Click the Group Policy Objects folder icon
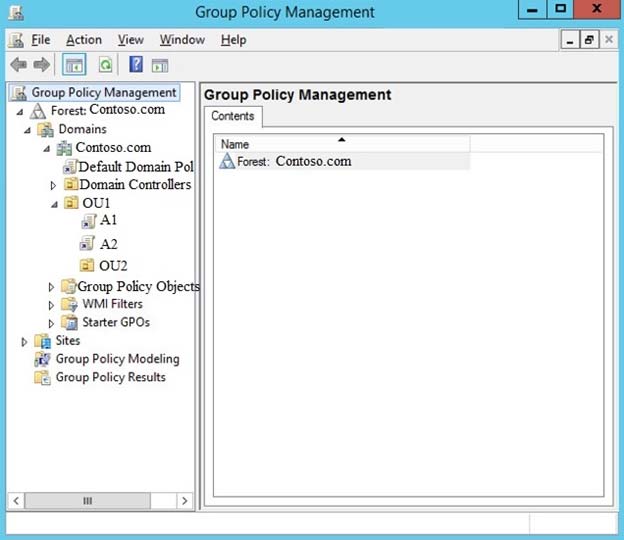Image resolution: width=624 pixels, height=540 pixels. (x=68, y=286)
